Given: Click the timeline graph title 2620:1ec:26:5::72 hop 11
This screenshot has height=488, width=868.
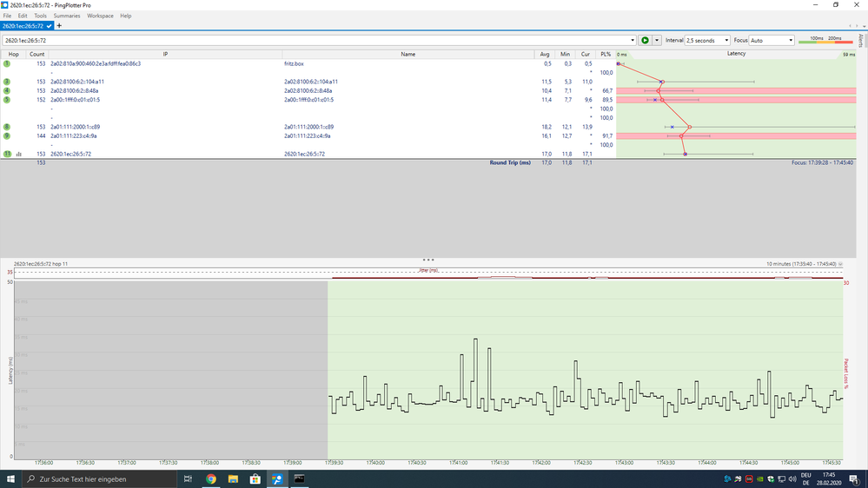Looking at the screenshot, I should (41, 264).
